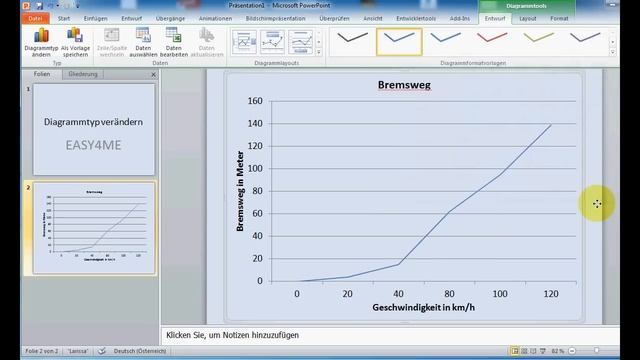Click the 82 % zoom level button
This screenshot has width=640, height=360.
click(558, 351)
